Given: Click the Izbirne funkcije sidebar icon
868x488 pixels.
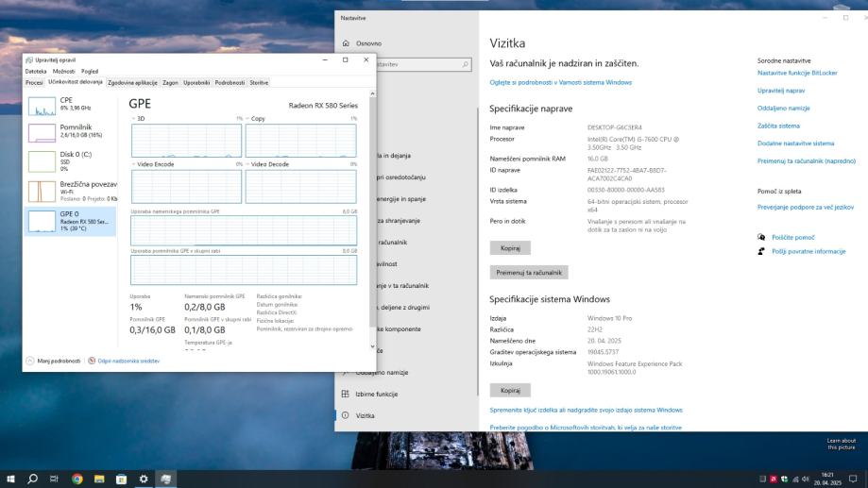Looking at the screenshot, I should [346, 394].
